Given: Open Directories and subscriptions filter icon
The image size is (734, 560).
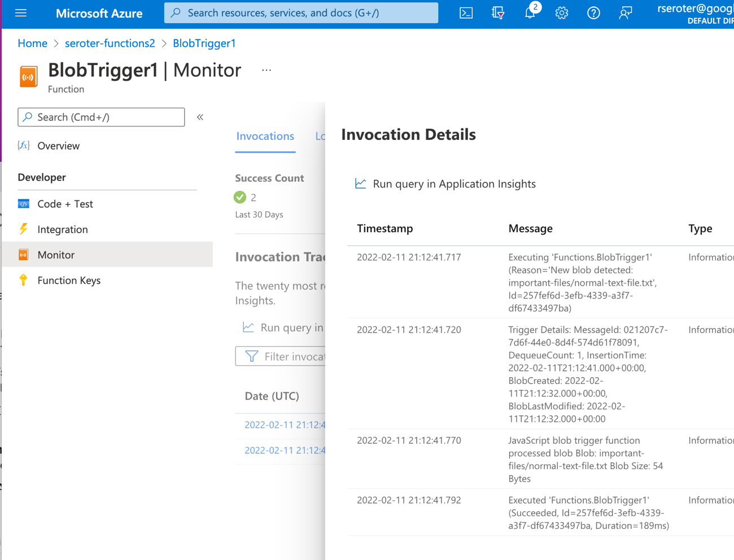Looking at the screenshot, I should [x=497, y=13].
